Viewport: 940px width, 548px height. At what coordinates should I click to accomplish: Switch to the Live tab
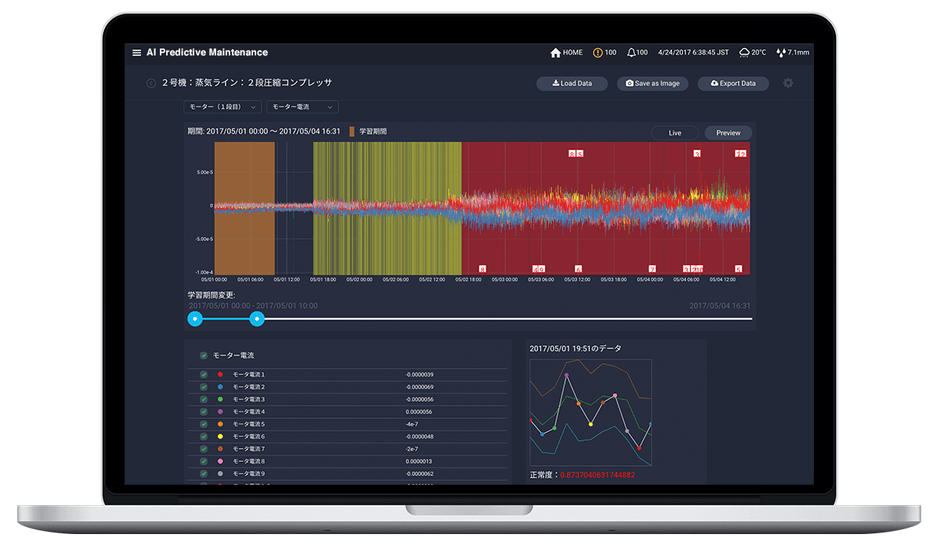(675, 133)
